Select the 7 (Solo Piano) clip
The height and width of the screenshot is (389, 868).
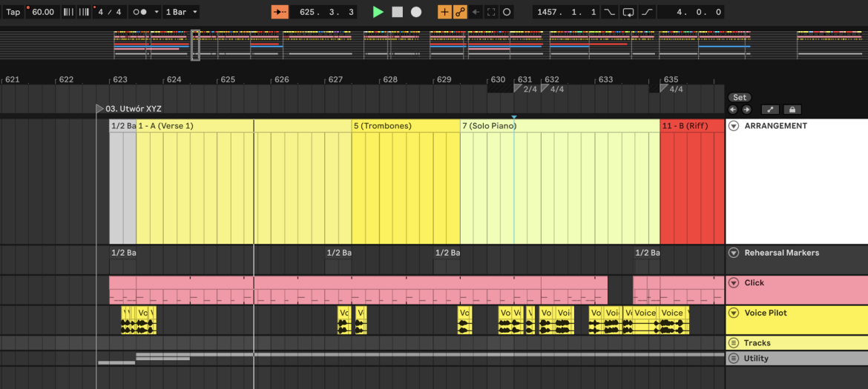pyautogui.click(x=559, y=182)
